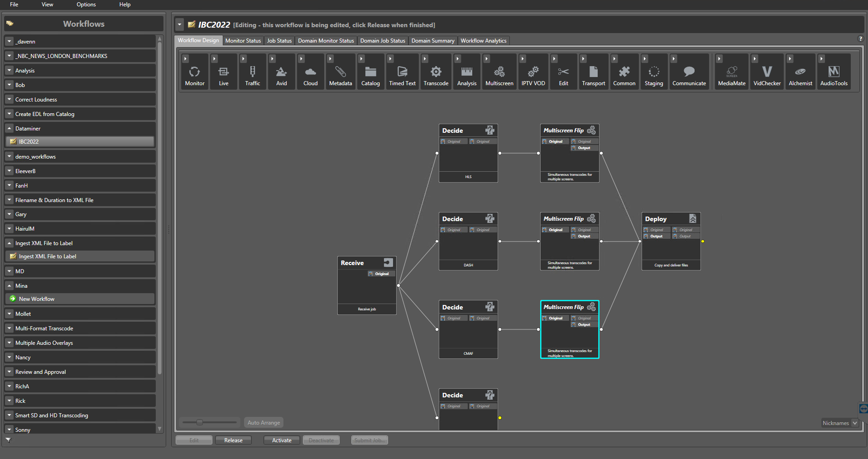Collapse the Dataminer workflow folder
The image size is (868, 459).
(9, 128)
